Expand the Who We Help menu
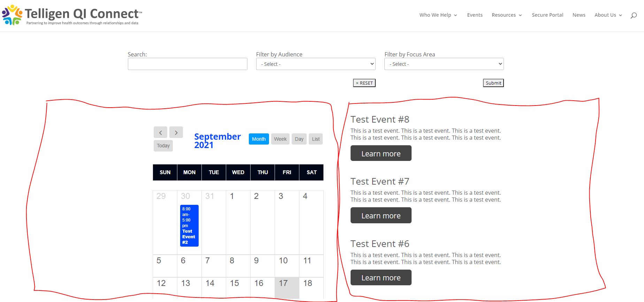 [438, 15]
